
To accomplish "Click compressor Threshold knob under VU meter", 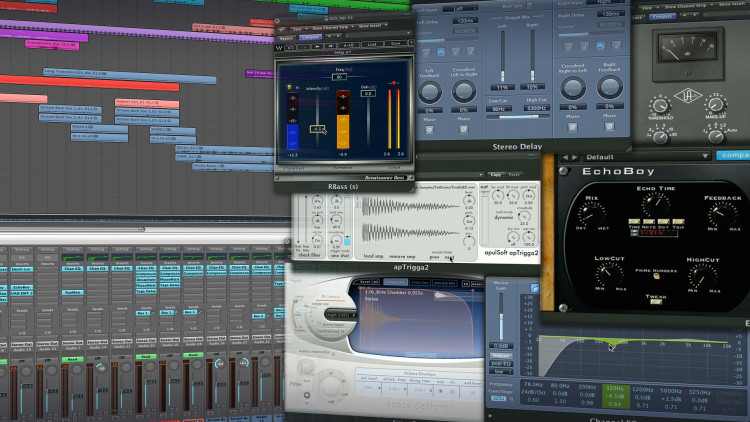I will click(660, 106).
